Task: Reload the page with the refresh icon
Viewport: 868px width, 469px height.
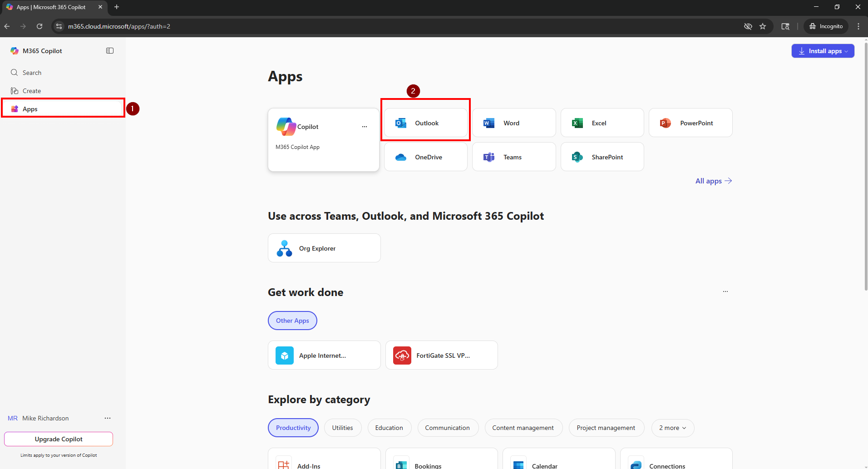Action: 39,26
